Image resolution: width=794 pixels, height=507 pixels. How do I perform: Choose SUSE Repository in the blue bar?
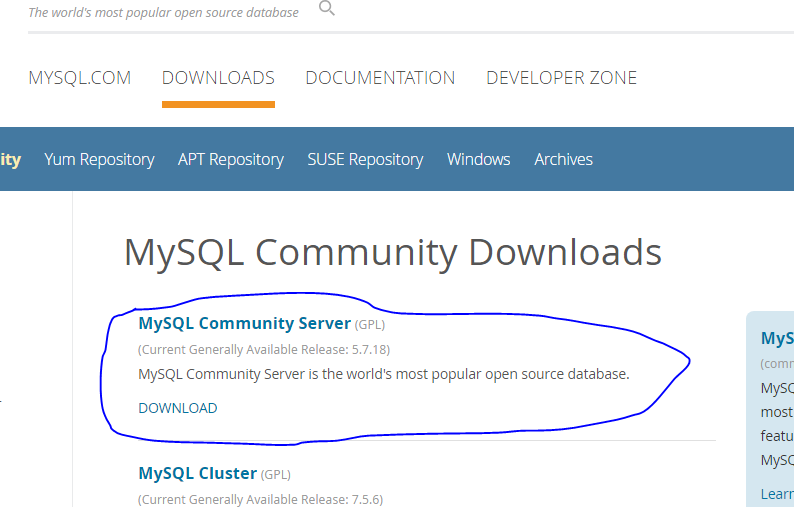click(x=365, y=160)
